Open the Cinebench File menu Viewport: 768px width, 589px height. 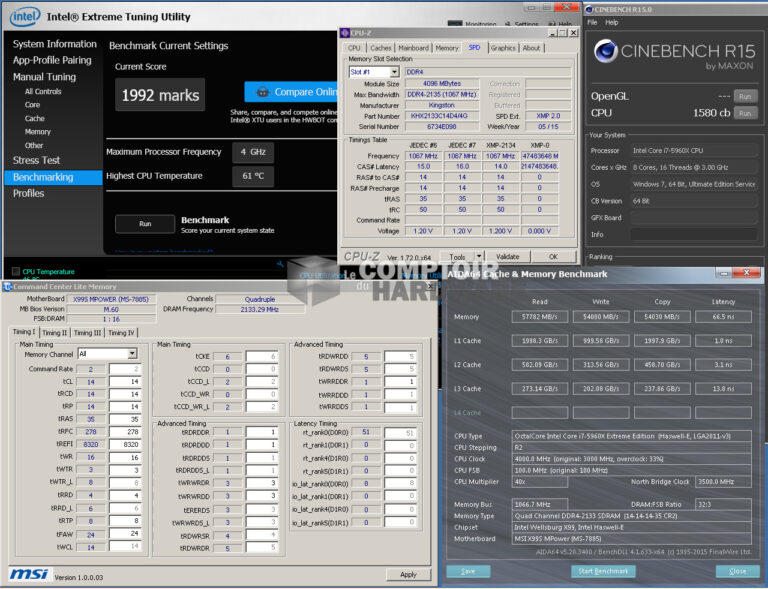coord(593,22)
